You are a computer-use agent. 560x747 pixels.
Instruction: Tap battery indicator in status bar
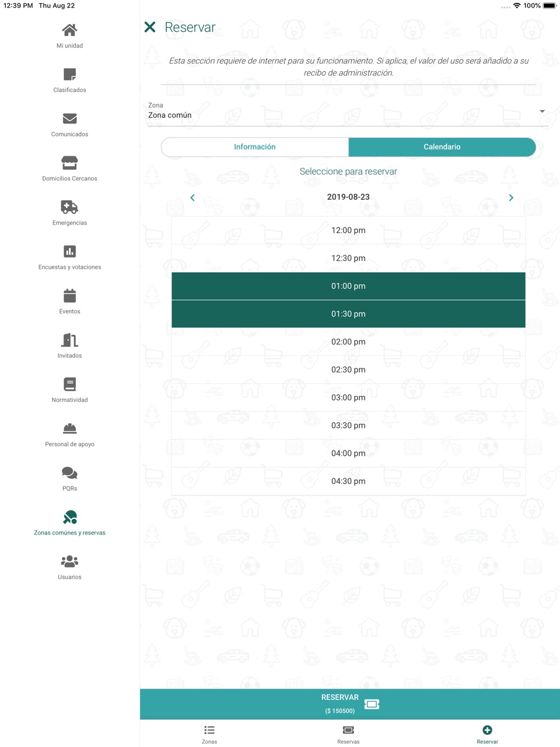tap(550, 6)
